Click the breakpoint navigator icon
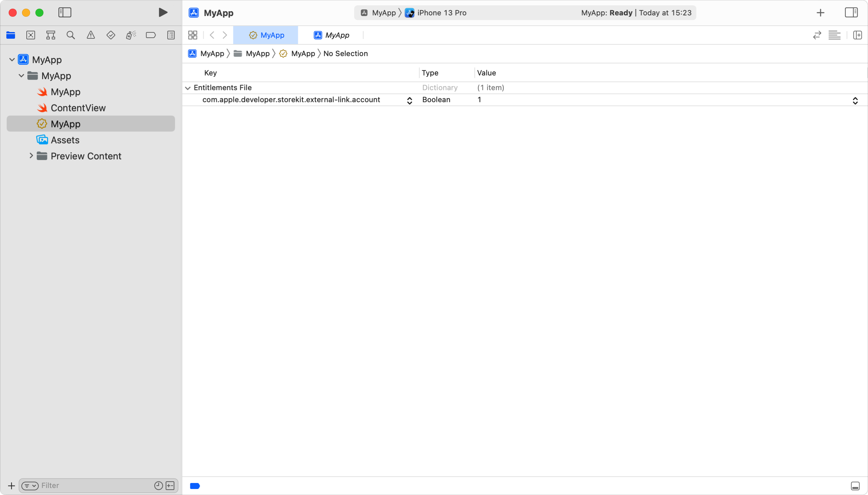Image resolution: width=868 pixels, height=495 pixels. pyautogui.click(x=151, y=35)
